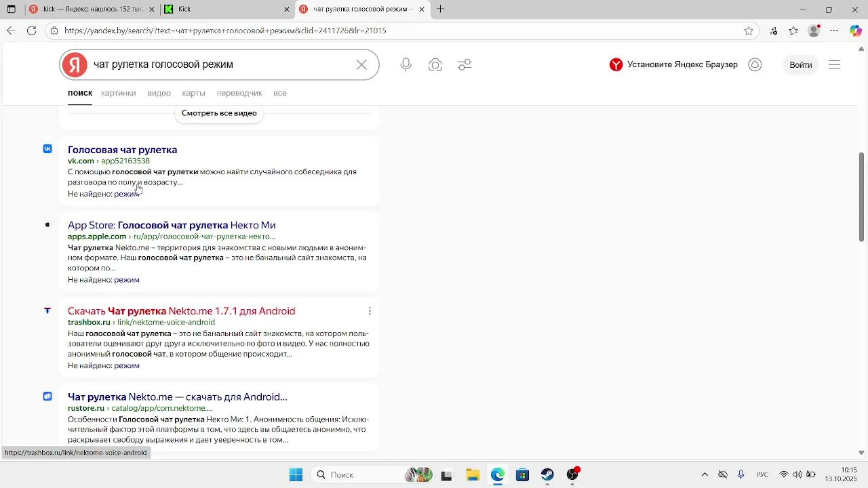Go back with browser back arrow
The height and width of the screenshot is (488, 868).
(11, 30)
